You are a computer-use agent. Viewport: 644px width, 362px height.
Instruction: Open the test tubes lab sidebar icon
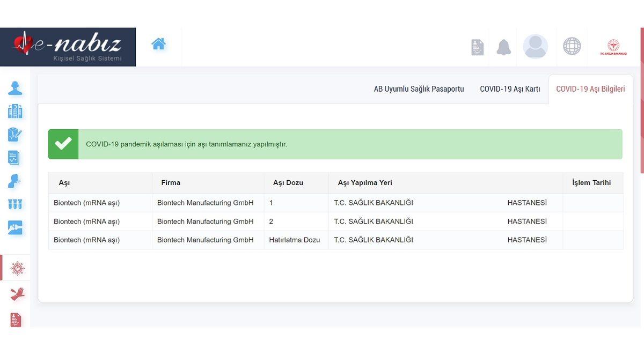(x=15, y=204)
